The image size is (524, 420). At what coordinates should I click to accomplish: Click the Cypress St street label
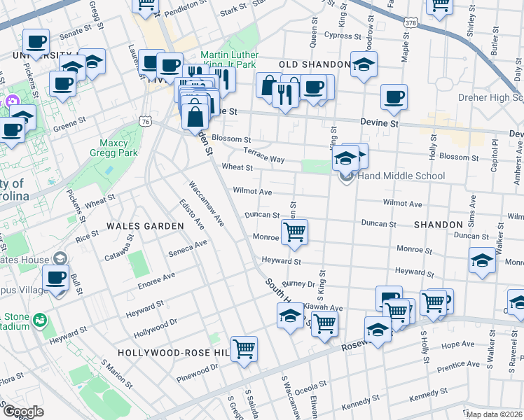click(x=343, y=36)
